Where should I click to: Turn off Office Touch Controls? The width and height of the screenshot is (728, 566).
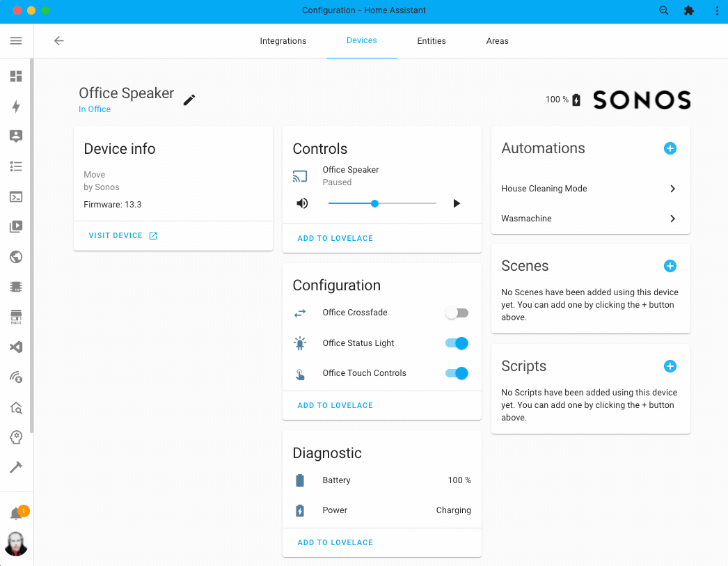tap(457, 373)
